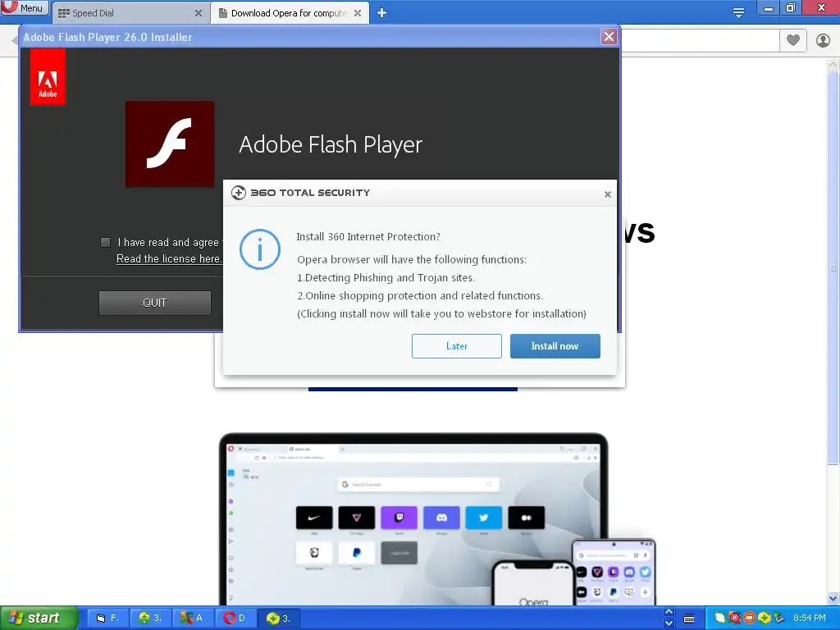Click the Flash Player logo image

coord(170,144)
